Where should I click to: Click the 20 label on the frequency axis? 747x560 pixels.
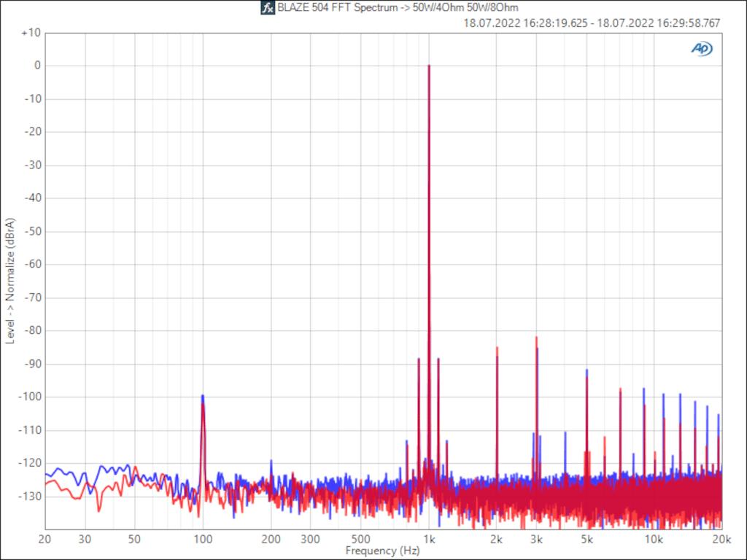pos(44,540)
